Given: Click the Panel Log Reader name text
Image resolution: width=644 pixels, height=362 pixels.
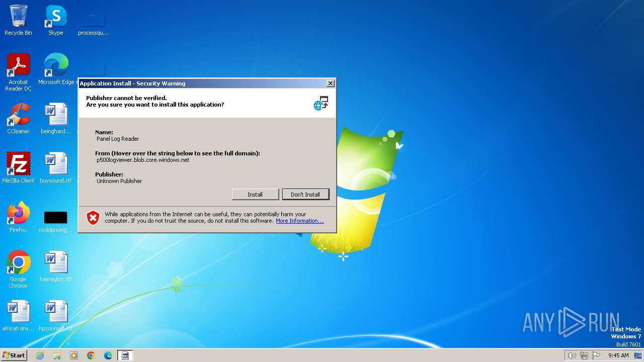Looking at the screenshot, I should 118,139.
